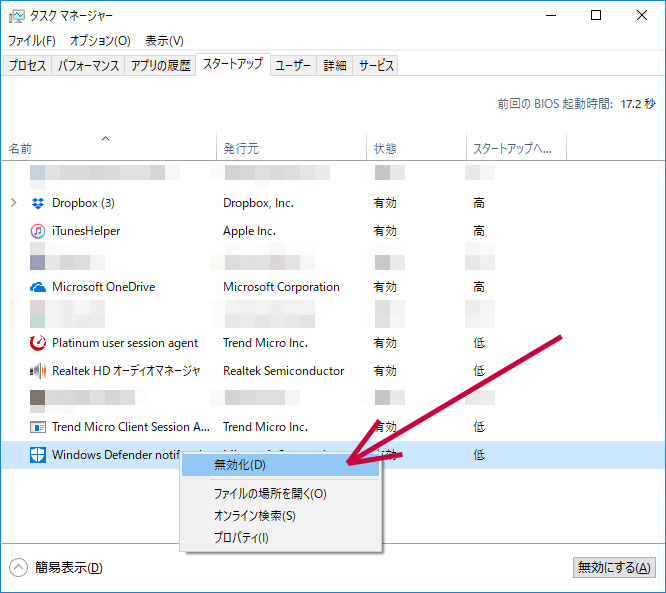The width and height of the screenshot is (666, 593).
Task: Switch to the サービス tab
Action: click(x=376, y=65)
